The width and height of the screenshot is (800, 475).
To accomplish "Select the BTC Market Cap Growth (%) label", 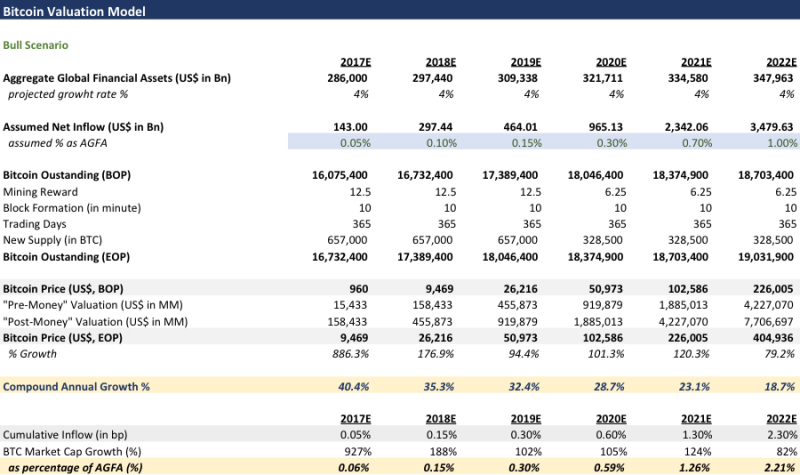I will (72, 452).
